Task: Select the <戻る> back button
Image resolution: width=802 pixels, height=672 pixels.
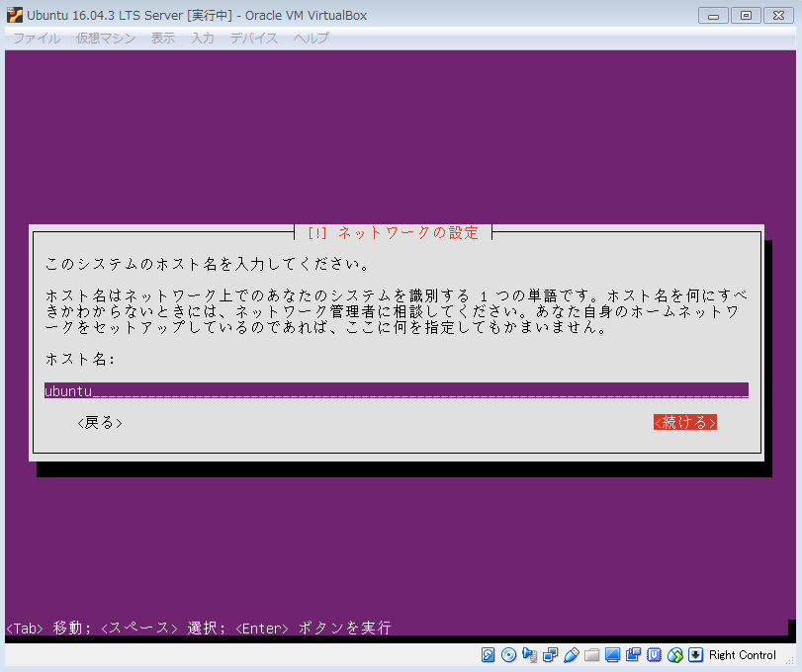Action: [100, 423]
